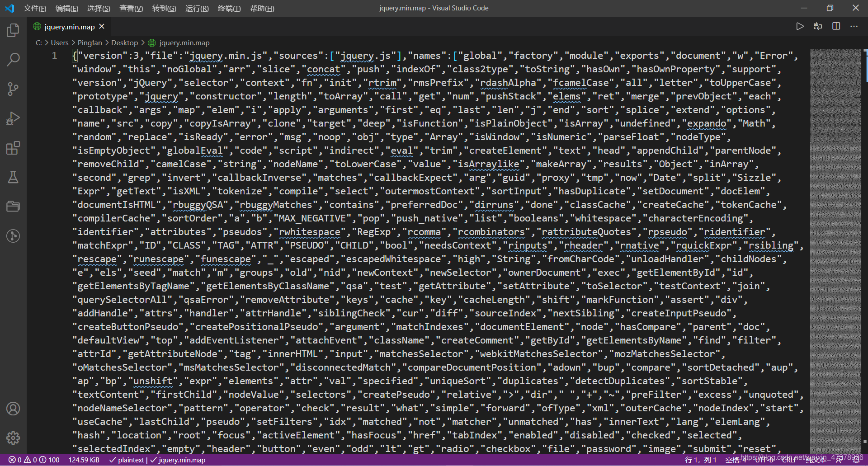Open the Git graph circular icon view
868x466 pixels.
click(x=13, y=235)
